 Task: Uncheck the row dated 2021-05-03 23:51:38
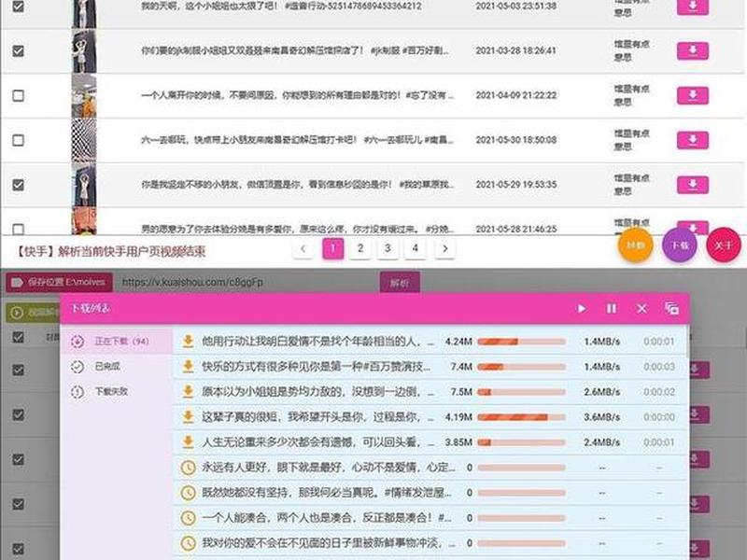(18, 7)
